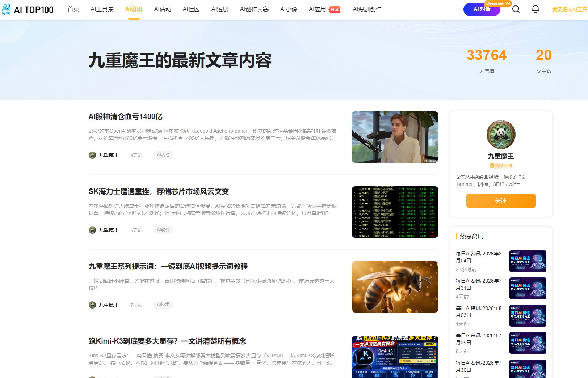Click the Hot badge beside AI应用
The height and width of the screenshot is (378, 588).
[335, 10]
